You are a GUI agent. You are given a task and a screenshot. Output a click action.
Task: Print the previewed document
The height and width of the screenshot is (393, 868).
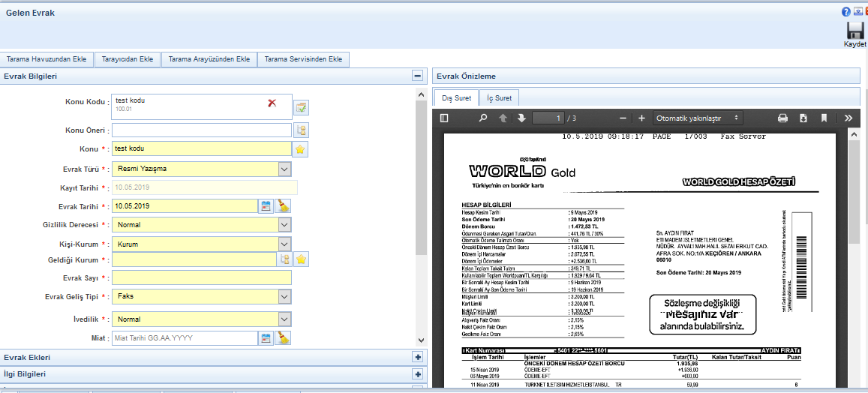(x=782, y=118)
